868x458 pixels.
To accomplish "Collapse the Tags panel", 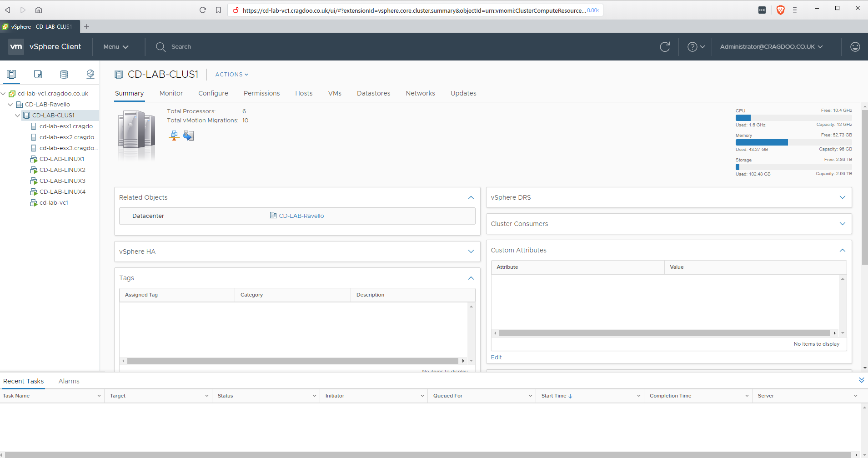I will (x=471, y=278).
